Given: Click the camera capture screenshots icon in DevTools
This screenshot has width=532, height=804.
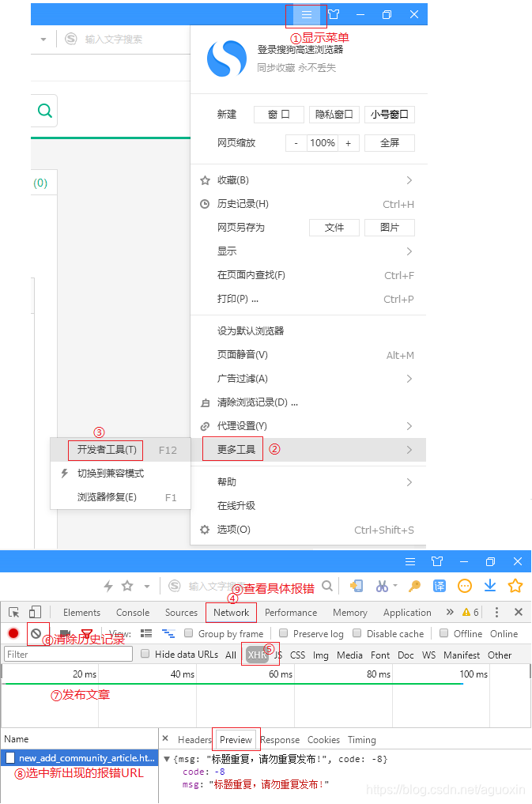Looking at the screenshot, I should click(65, 633).
